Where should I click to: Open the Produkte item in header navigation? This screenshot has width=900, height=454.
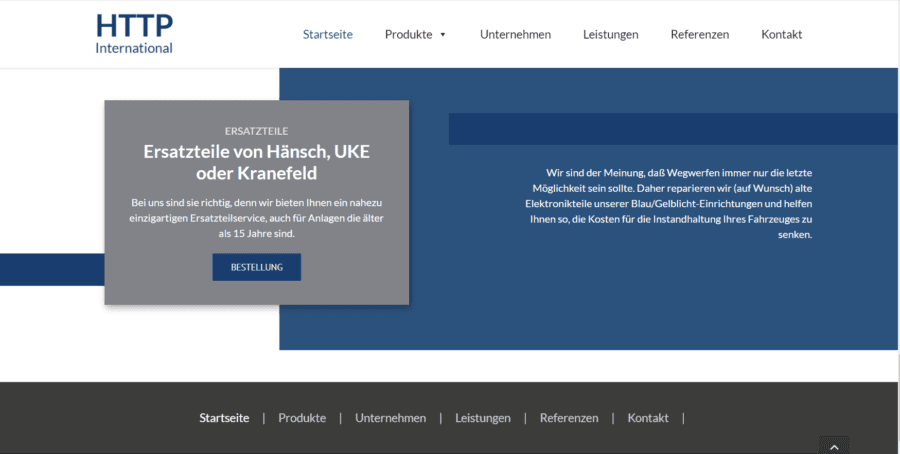(x=409, y=34)
